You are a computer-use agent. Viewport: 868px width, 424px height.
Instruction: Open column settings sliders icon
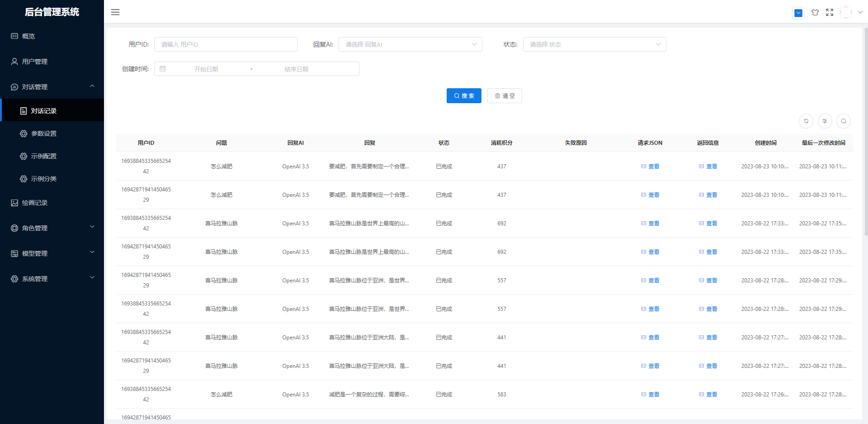pyautogui.click(x=825, y=121)
